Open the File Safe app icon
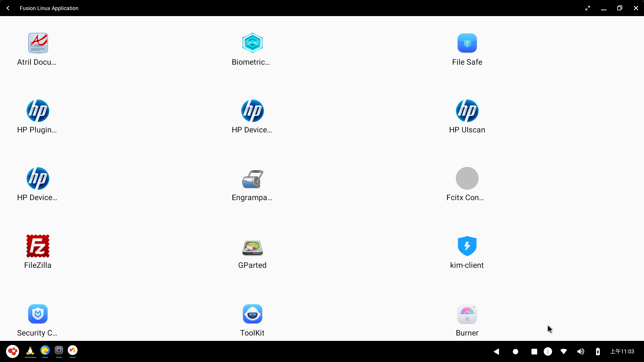This screenshot has width=644, height=362. point(467,43)
